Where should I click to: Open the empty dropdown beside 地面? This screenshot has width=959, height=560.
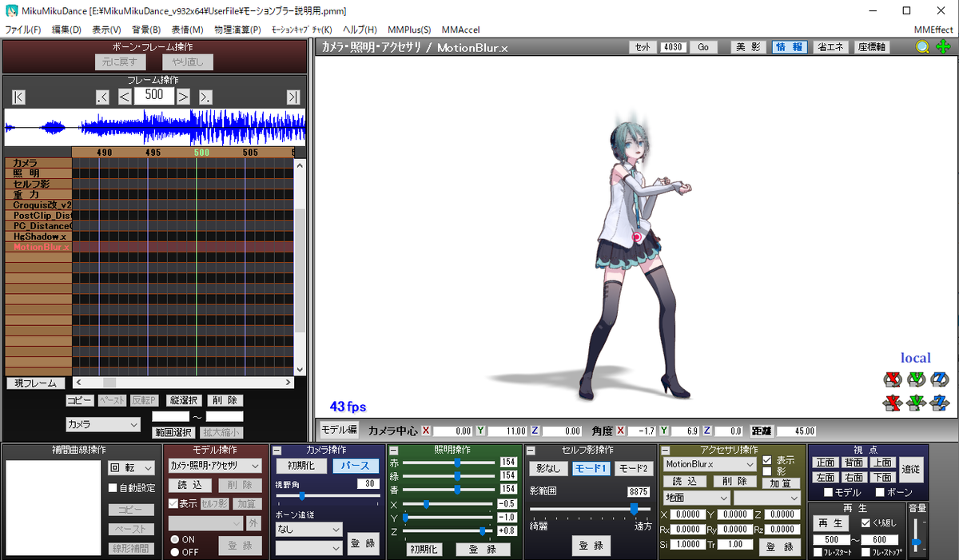767,498
